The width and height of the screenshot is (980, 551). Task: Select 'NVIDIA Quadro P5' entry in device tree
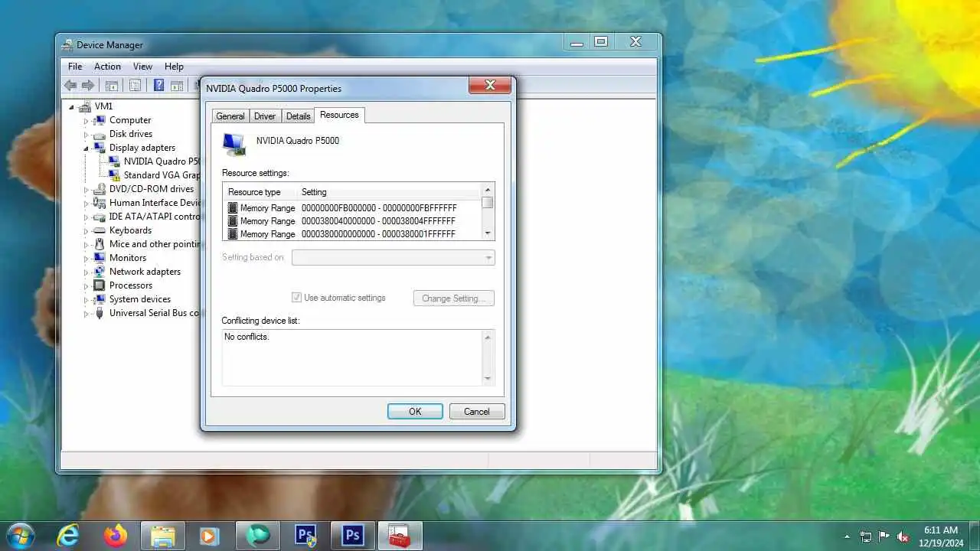click(162, 161)
